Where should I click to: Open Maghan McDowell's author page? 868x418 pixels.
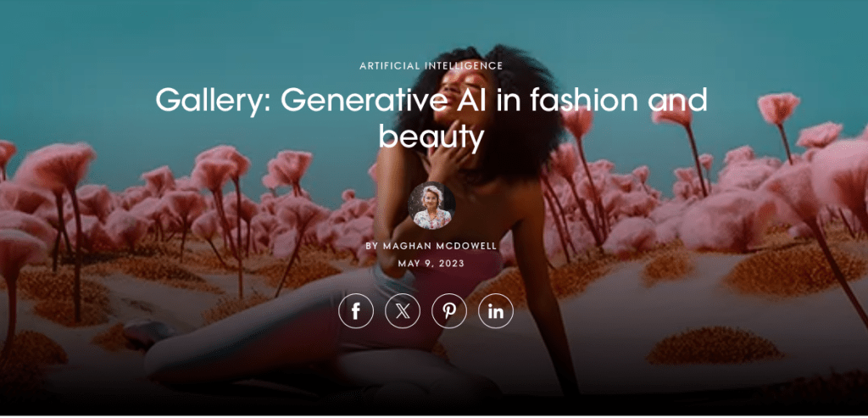point(440,246)
